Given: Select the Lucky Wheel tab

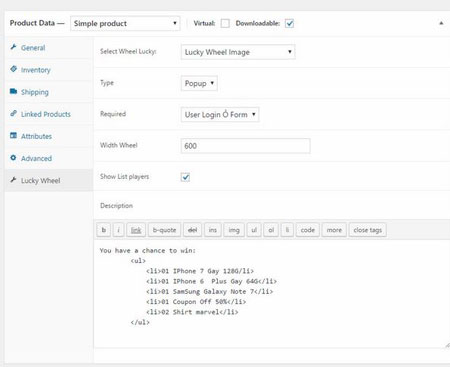Looking at the screenshot, I should coord(49,180).
